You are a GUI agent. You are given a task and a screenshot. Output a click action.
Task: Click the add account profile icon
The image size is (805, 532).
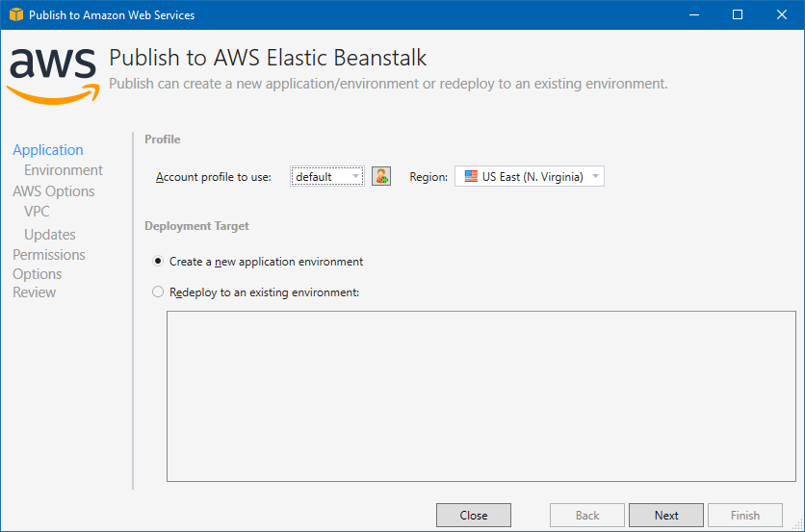[x=381, y=176]
